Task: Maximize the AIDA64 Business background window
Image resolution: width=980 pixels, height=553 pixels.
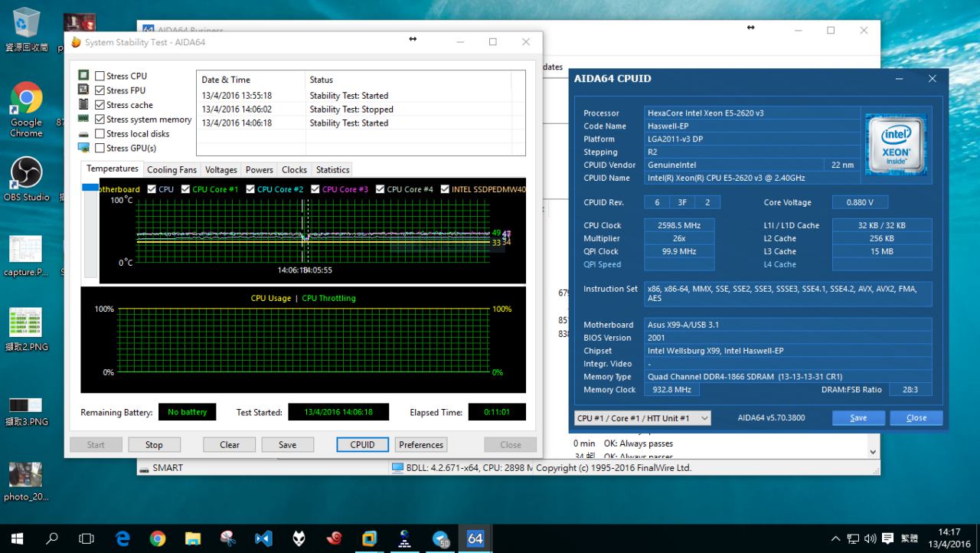Action: (831, 31)
